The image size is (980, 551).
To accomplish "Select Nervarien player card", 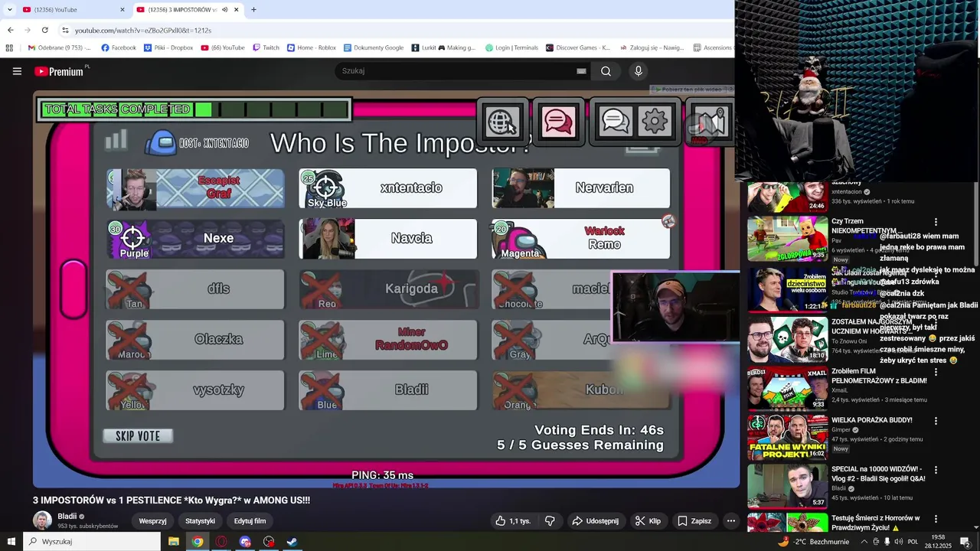I will point(581,188).
